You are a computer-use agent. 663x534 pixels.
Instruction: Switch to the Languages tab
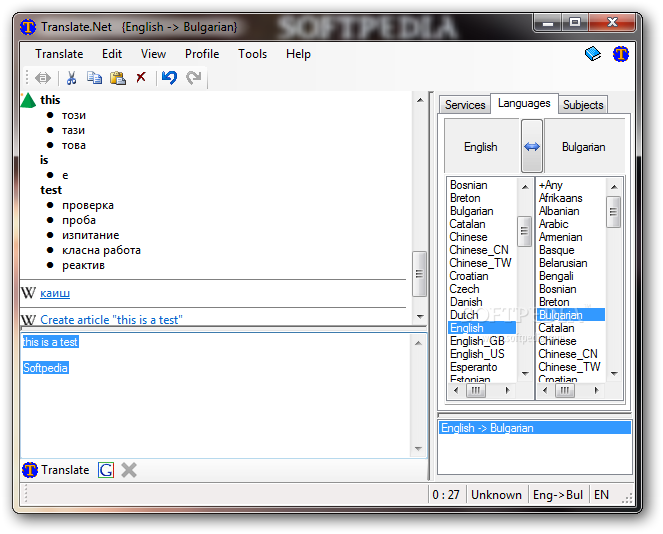[x=524, y=103]
